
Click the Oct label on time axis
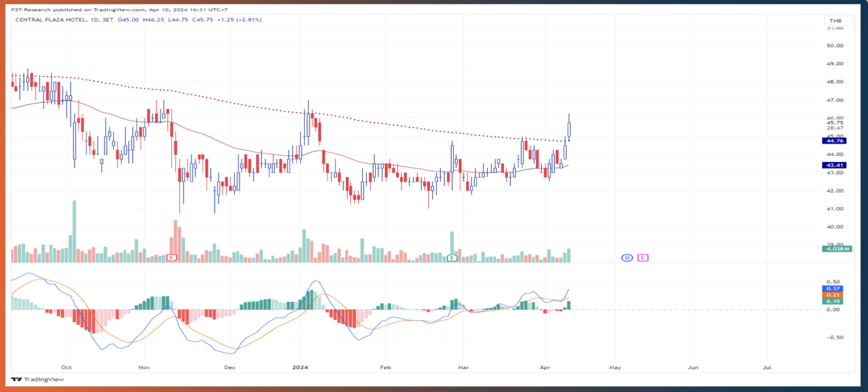click(65, 368)
